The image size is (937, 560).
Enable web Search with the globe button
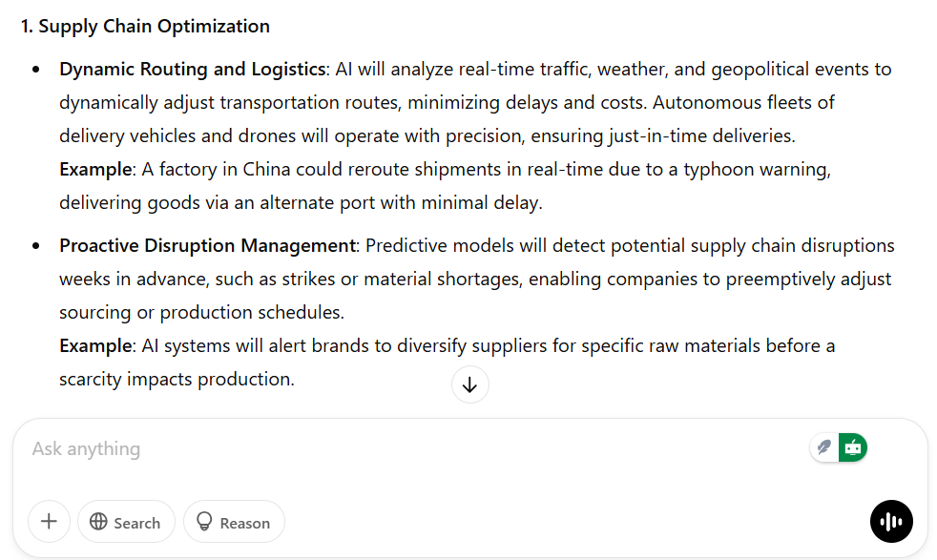coord(126,522)
